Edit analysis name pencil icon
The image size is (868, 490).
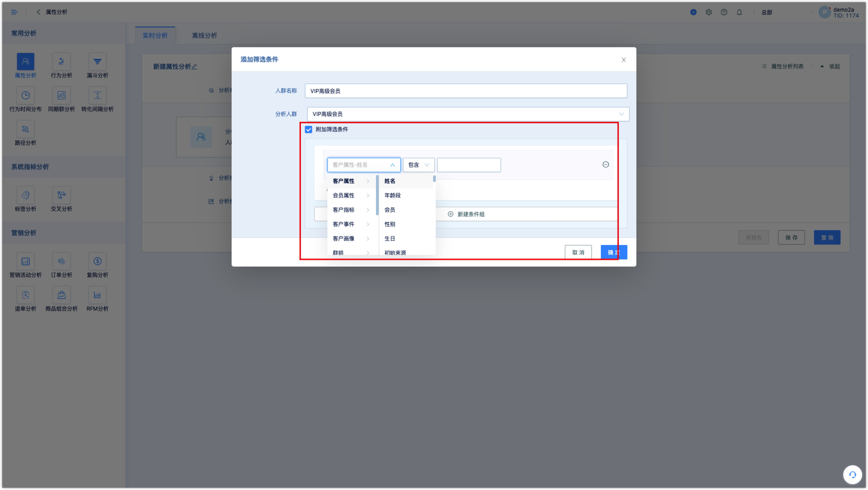pyautogui.click(x=195, y=66)
